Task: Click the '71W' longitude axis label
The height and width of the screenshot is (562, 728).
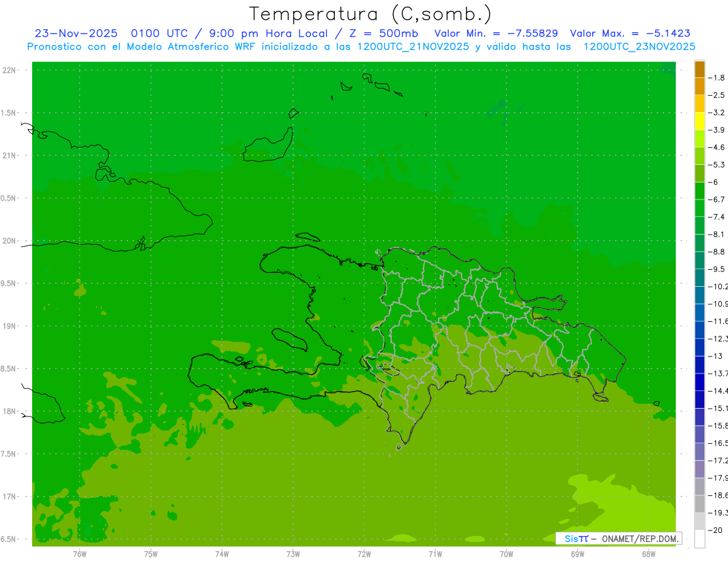Action: [x=435, y=554]
